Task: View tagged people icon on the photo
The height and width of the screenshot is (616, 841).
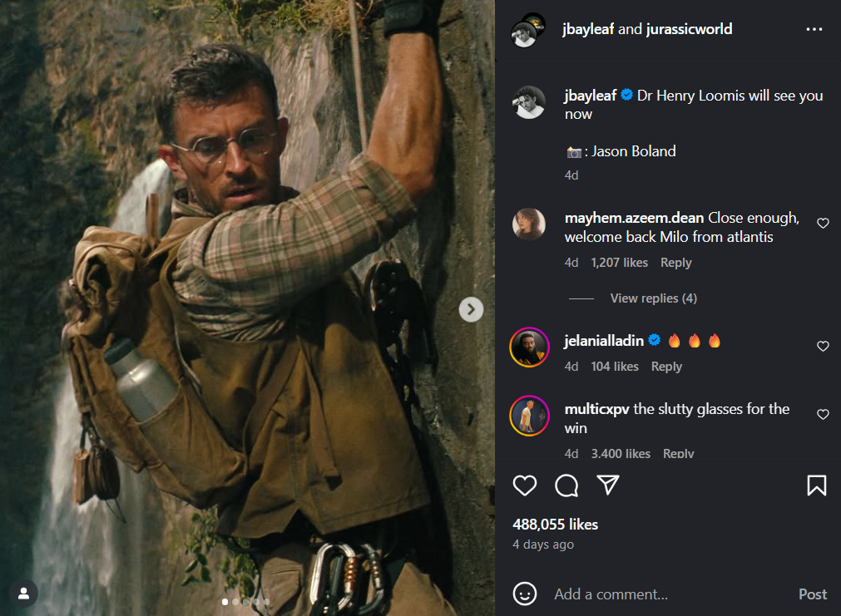Action: pos(24,594)
